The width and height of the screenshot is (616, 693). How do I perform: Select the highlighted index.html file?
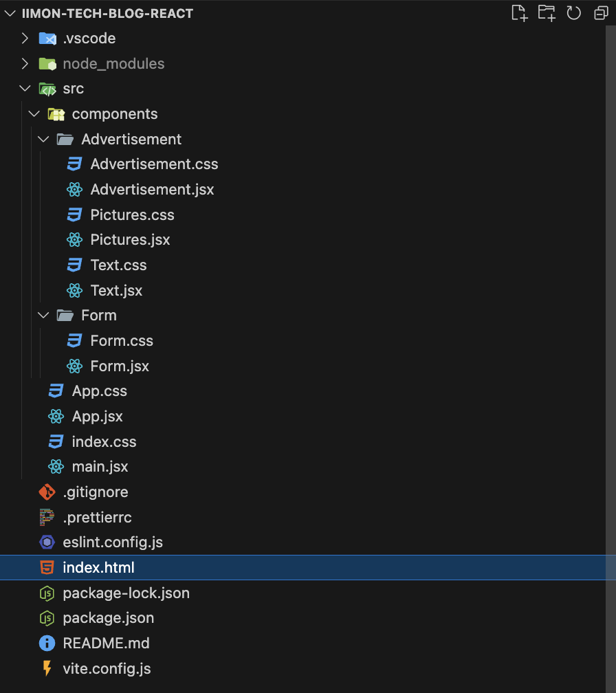302,567
